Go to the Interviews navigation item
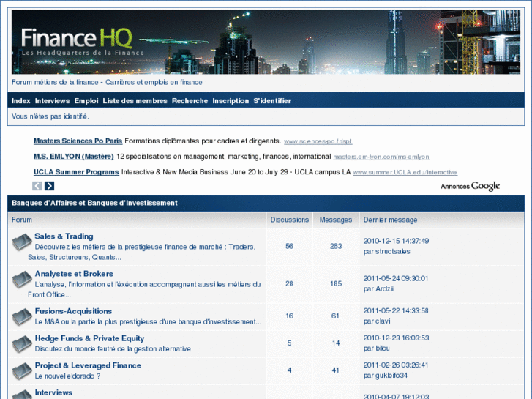532x399 pixels. pyautogui.click(x=52, y=101)
